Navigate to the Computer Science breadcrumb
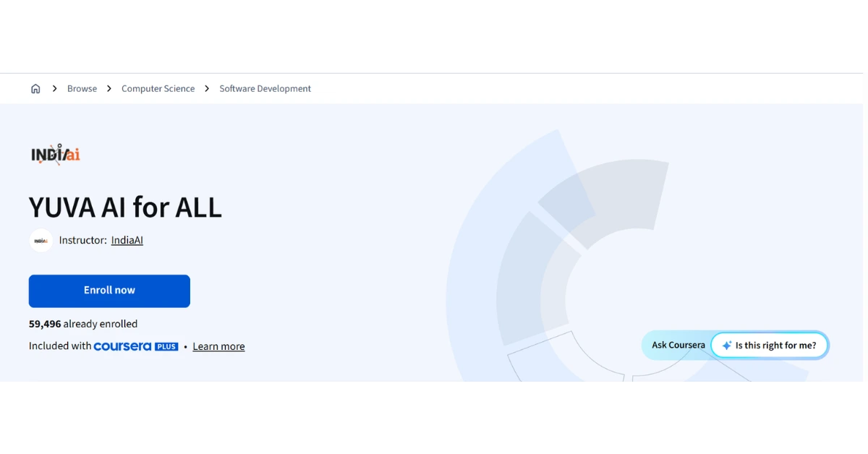 158,89
